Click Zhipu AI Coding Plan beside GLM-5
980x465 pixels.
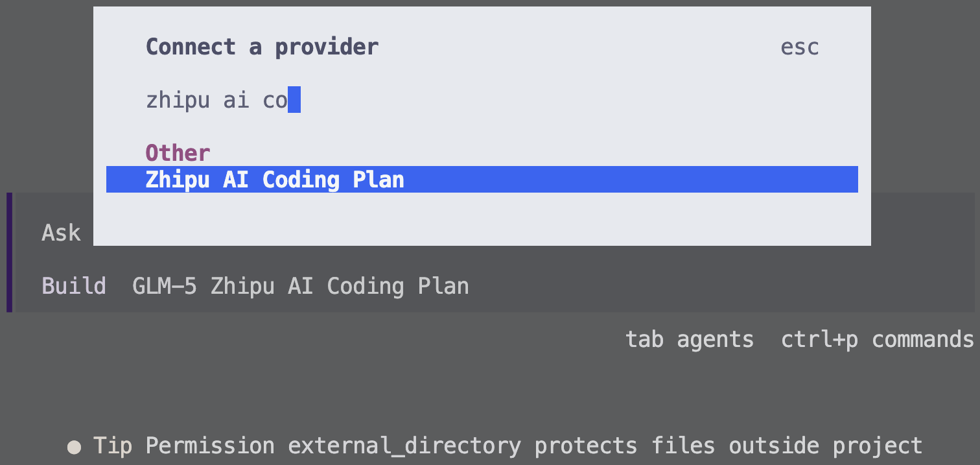coord(340,286)
